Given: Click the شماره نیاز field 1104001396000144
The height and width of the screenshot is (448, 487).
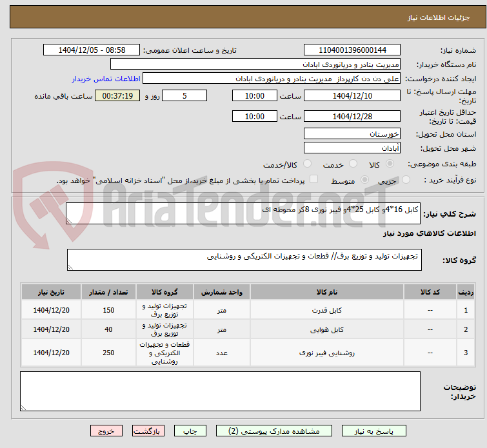Looking at the screenshot, I should pos(352,50).
